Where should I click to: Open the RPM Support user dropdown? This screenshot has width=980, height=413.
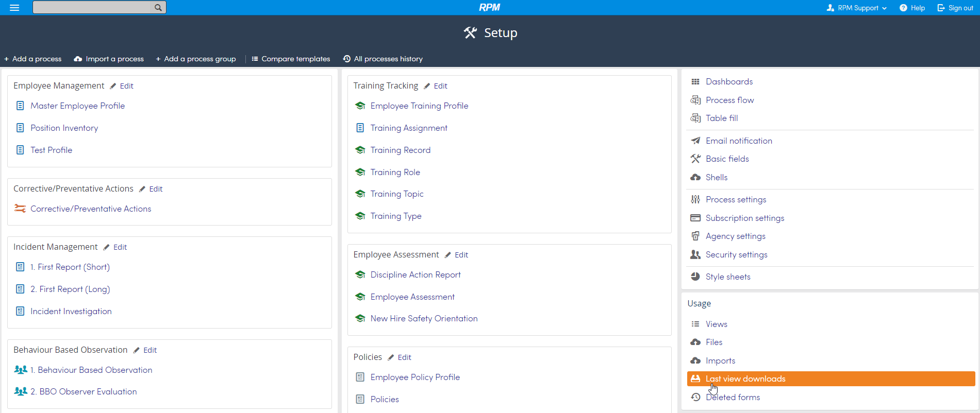(x=856, y=8)
